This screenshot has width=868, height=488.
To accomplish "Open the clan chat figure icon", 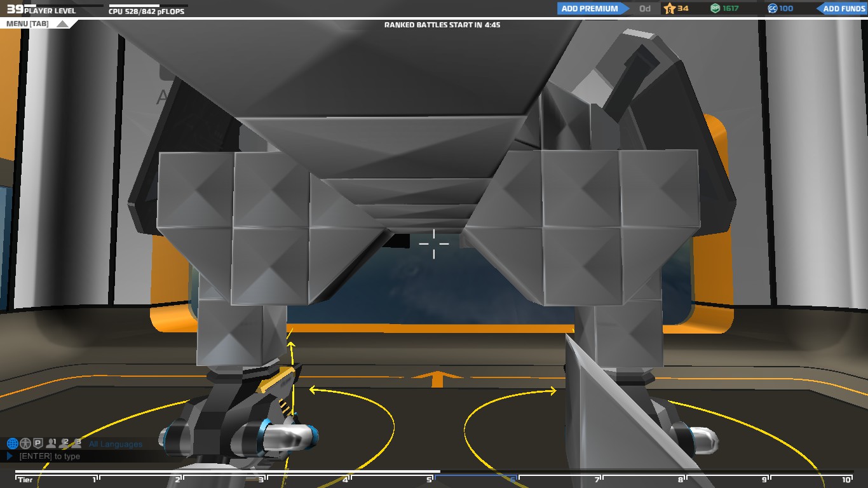I will click(x=25, y=444).
